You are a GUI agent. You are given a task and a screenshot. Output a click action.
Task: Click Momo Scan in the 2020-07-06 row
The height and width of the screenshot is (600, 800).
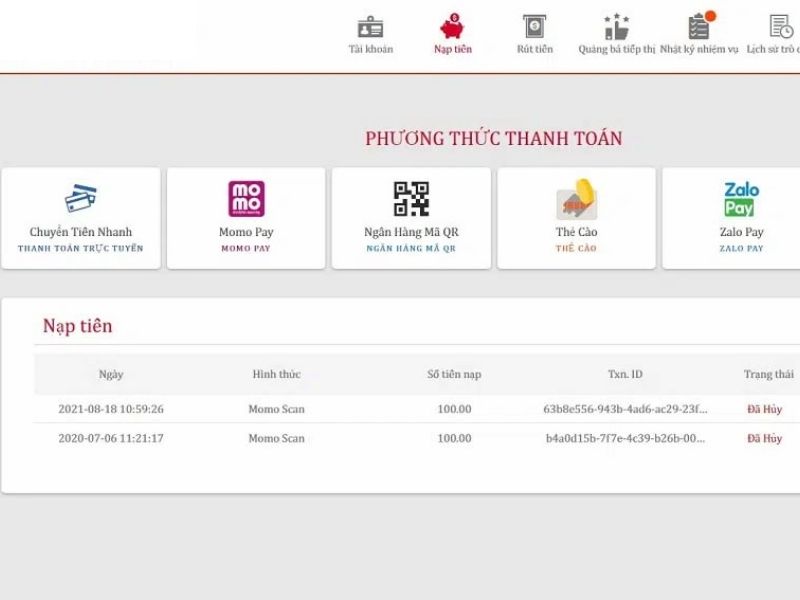coord(277,438)
